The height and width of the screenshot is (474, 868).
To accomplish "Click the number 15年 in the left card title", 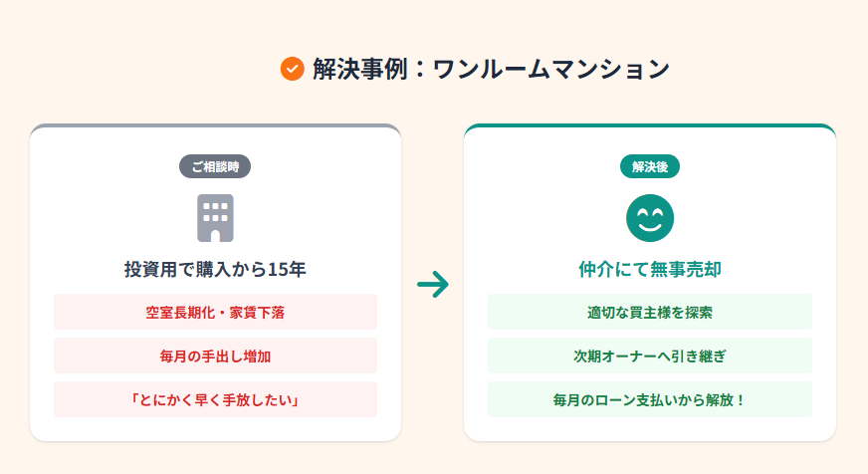I will (x=287, y=269).
